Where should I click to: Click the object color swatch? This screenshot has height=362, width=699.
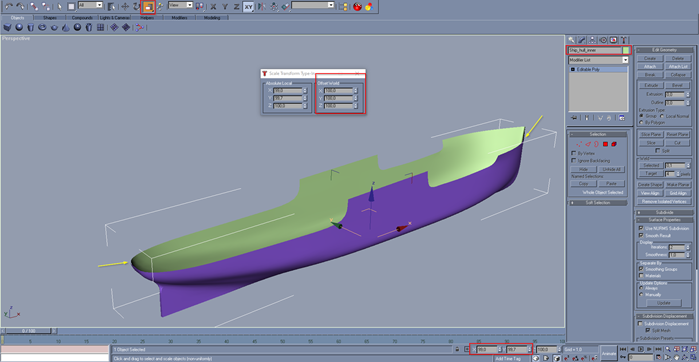tap(626, 50)
